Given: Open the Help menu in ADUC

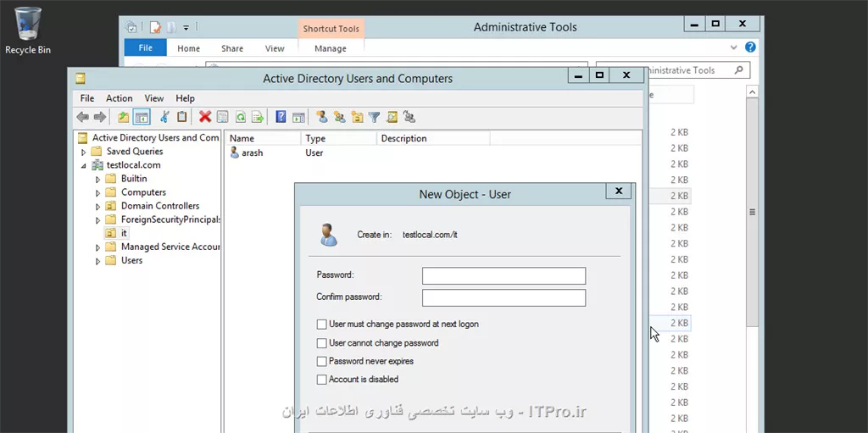Looking at the screenshot, I should pyautogui.click(x=185, y=98).
